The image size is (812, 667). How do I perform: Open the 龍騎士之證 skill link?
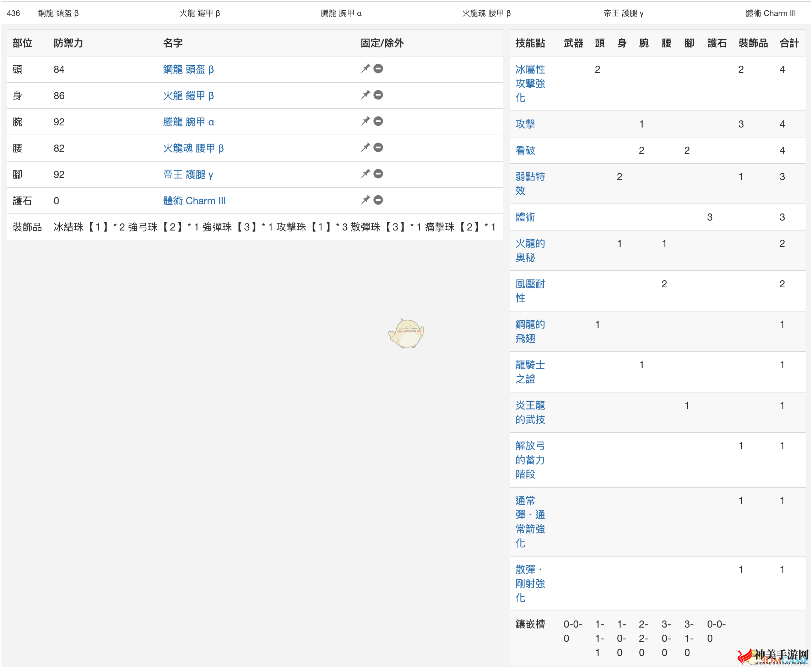[530, 372]
